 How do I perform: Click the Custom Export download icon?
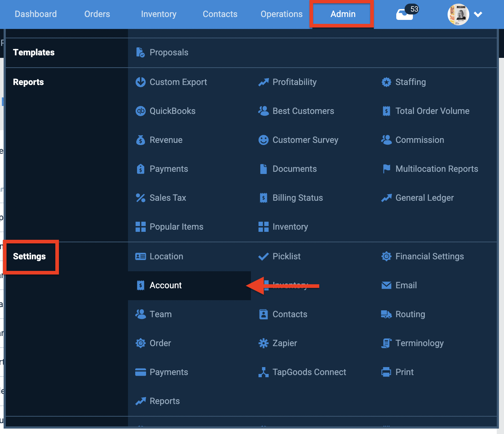click(x=140, y=82)
